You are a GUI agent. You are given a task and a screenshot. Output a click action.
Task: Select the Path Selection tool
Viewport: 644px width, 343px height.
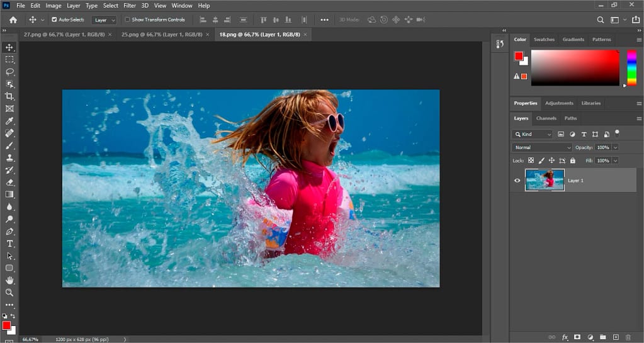click(x=9, y=256)
